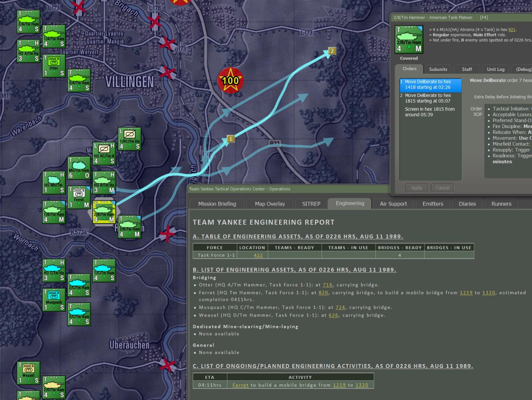
Task: Select the 2/A/Tm Ham tank unit counter
Action: click(x=29, y=22)
